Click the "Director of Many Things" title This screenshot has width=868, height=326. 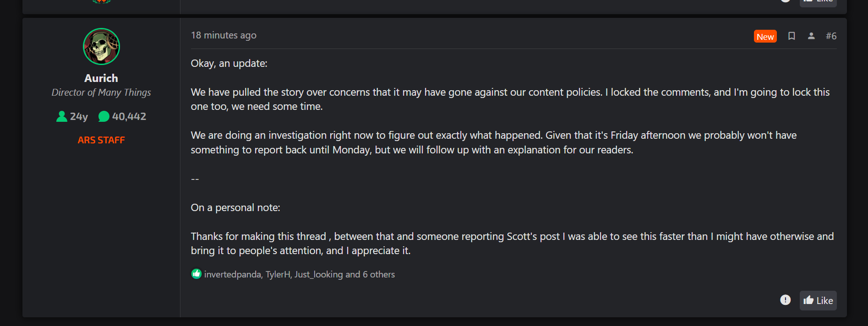101,92
